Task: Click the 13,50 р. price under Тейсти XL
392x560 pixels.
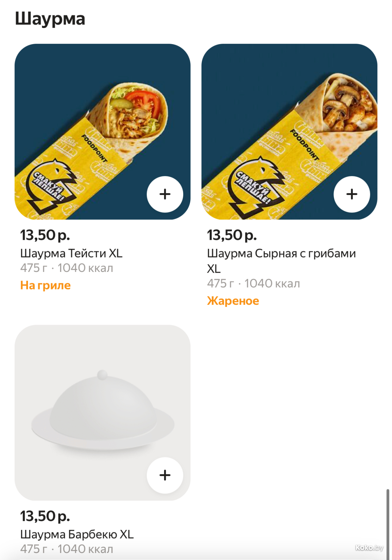Action: (45, 235)
